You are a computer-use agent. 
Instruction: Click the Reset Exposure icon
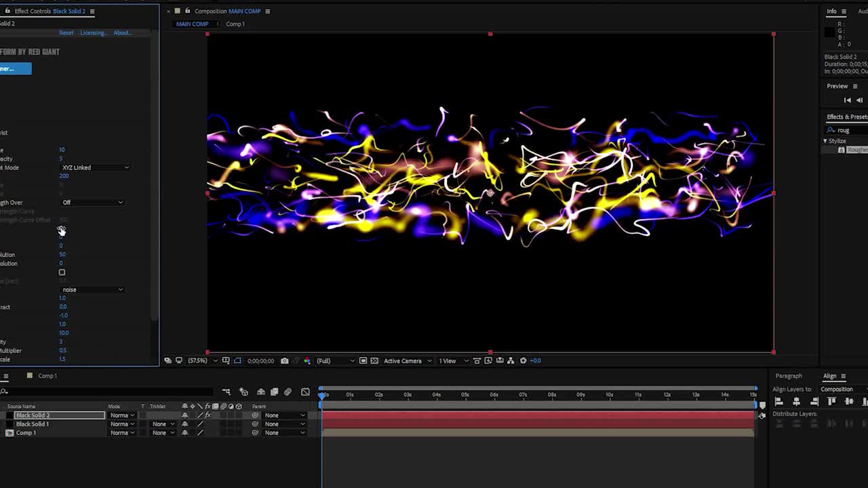(x=523, y=361)
